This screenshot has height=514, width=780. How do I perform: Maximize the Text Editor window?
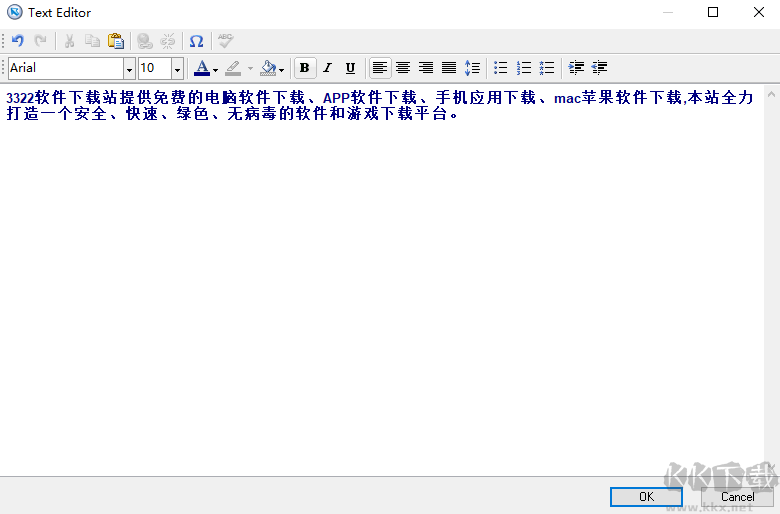click(x=713, y=12)
